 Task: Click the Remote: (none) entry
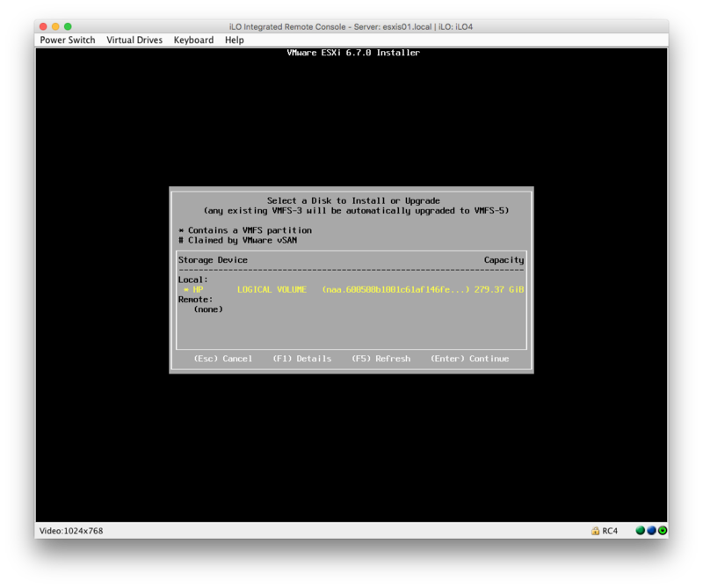pos(208,309)
